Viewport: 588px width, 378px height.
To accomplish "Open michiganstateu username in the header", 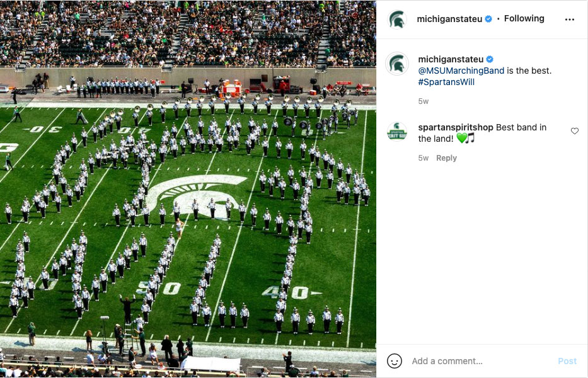I will click(449, 19).
